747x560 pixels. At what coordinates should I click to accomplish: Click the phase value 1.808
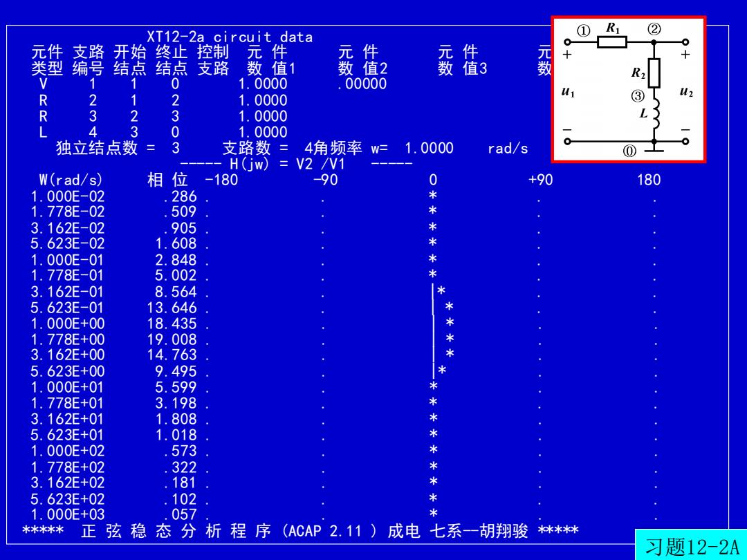176,419
